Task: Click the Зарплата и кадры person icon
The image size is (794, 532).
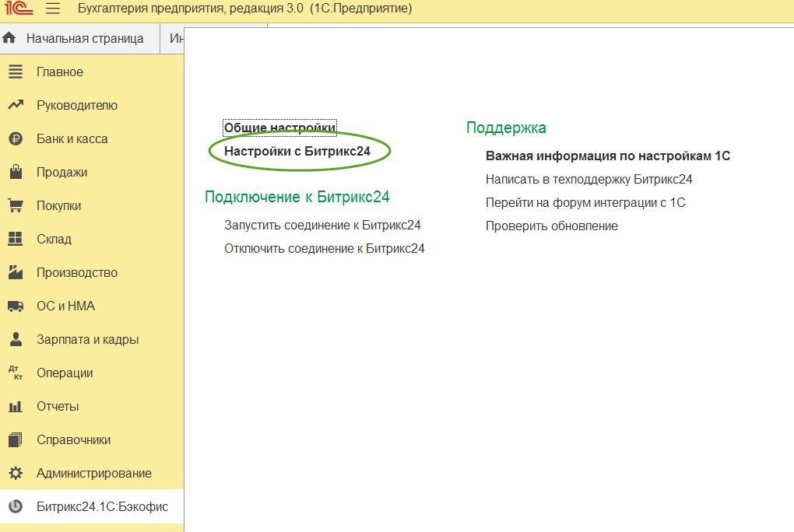Action: pos(16,339)
